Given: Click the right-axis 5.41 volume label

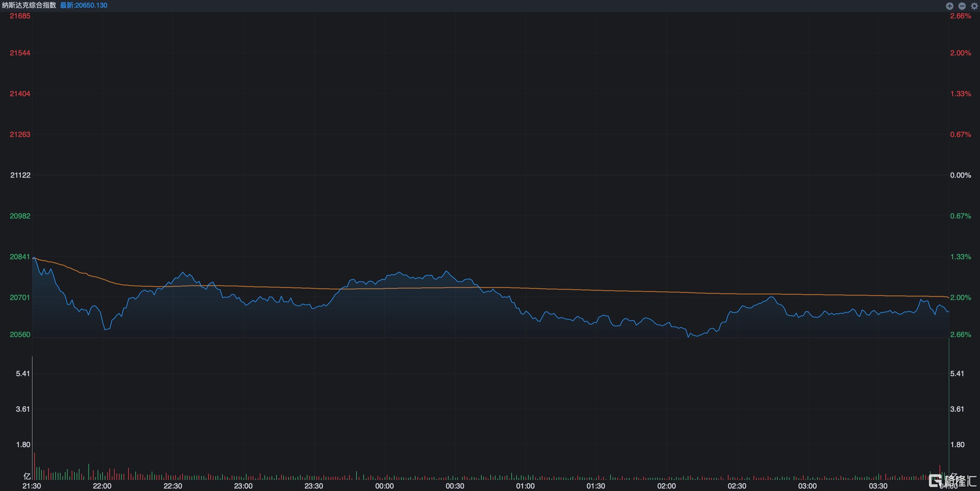Looking at the screenshot, I should click(x=957, y=373).
